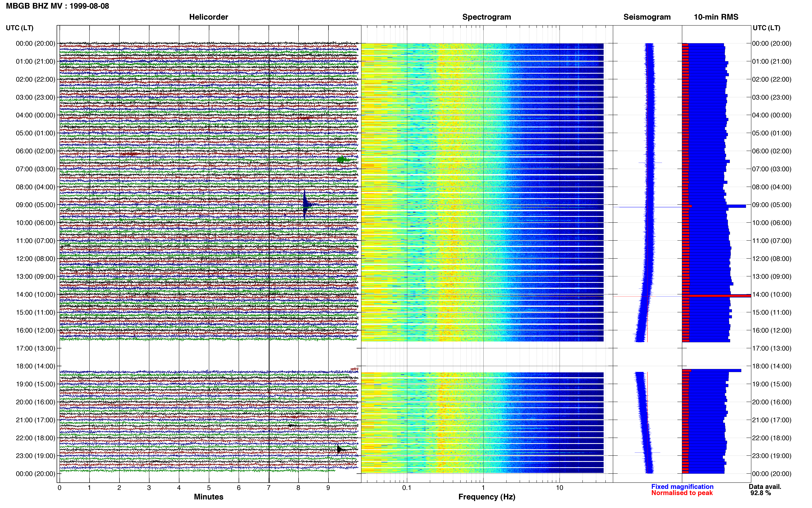Click the right 'UTC (LT)' axis label
812x508 pixels.
766,28
